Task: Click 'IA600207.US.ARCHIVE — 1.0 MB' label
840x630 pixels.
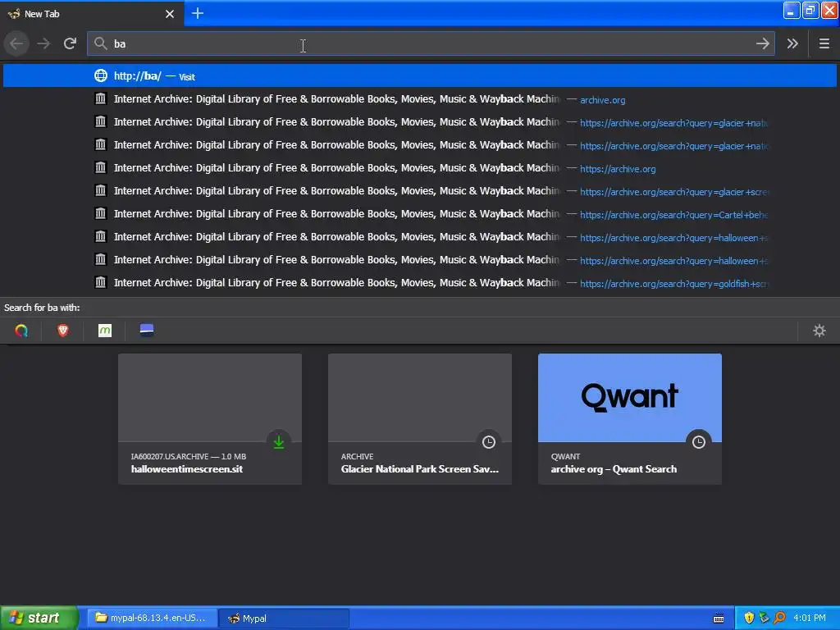Action: [x=189, y=456]
